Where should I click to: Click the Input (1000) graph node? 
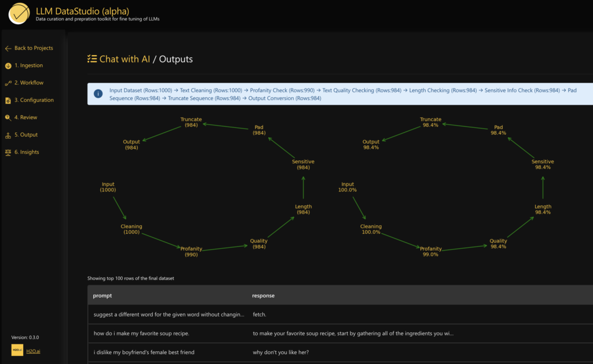108,187
